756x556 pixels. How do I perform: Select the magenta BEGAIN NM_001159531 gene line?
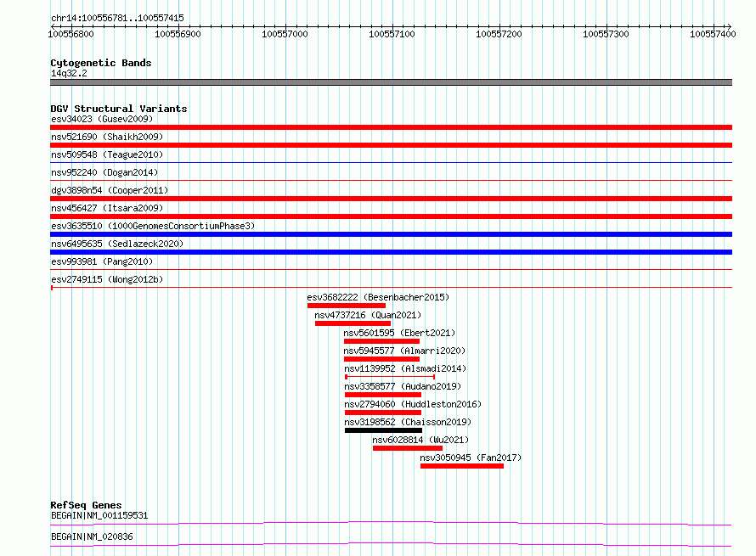point(391,523)
